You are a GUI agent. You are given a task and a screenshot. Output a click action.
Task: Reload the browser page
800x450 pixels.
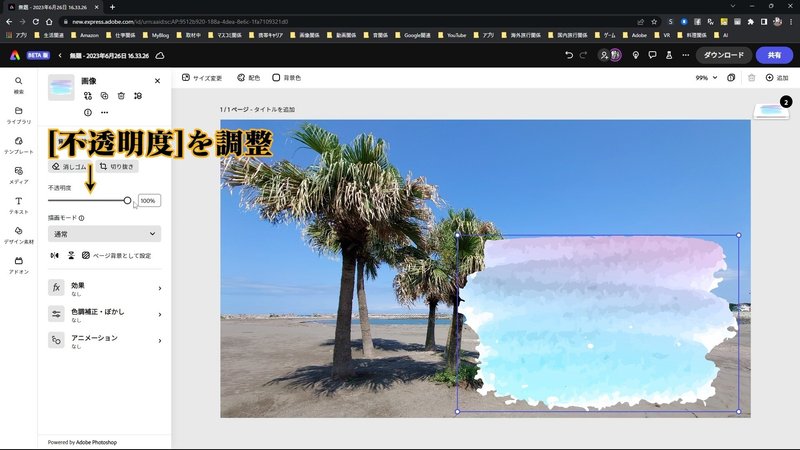click(36, 21)
